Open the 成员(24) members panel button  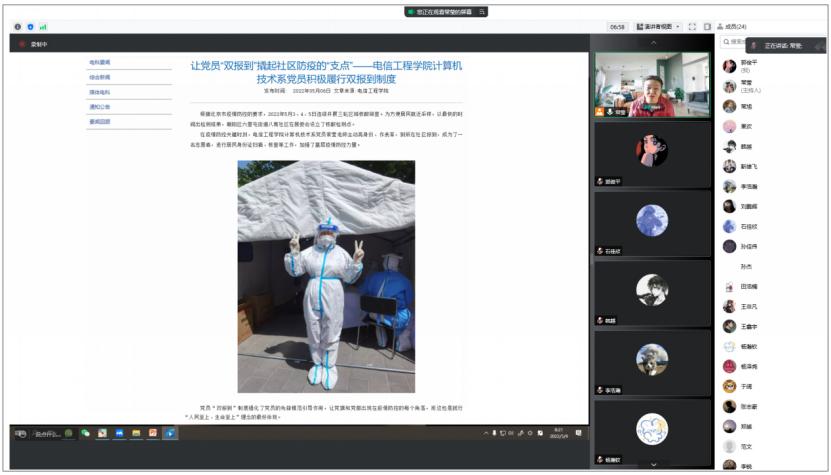tap(732, 27)
